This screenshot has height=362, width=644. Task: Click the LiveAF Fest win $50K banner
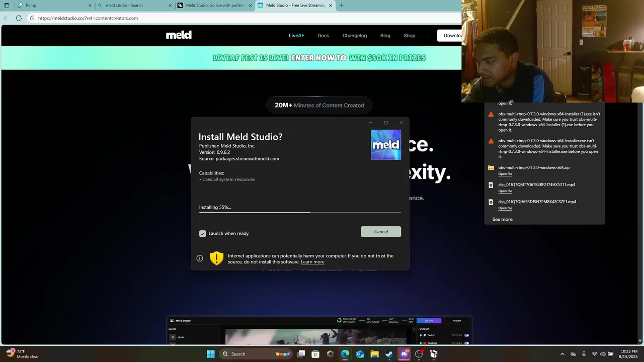(x=319, y=58)
